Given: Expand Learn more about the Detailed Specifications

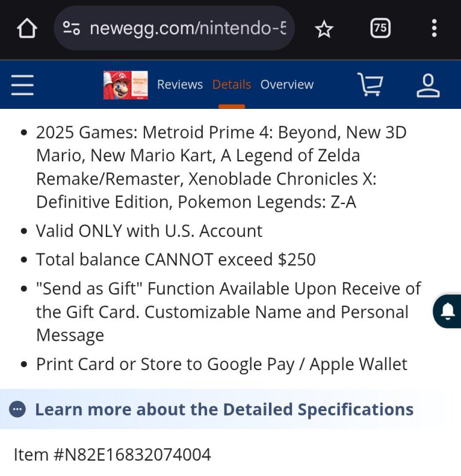Looking at the screenshot, I should pos(224,409).
